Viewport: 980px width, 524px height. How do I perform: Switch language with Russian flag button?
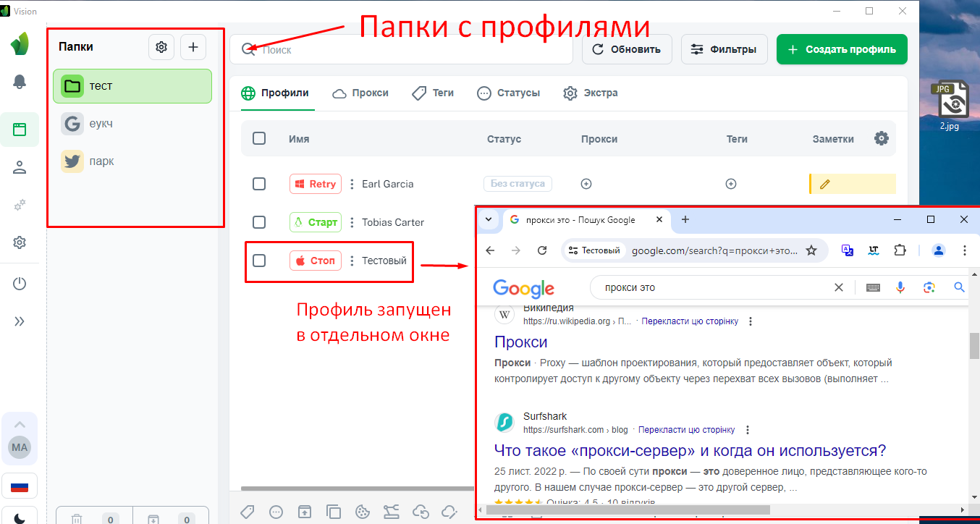tap(20, 486)
